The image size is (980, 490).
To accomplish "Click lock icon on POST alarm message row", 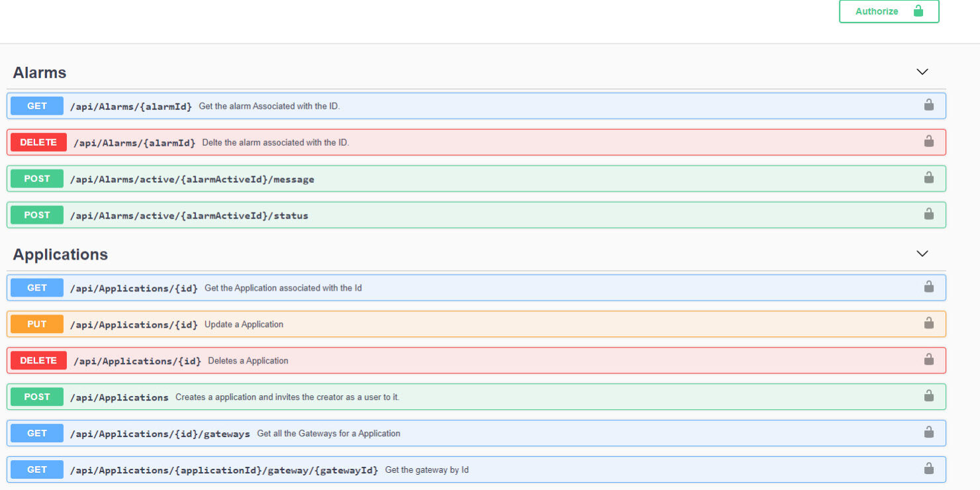I will (928, 178).
